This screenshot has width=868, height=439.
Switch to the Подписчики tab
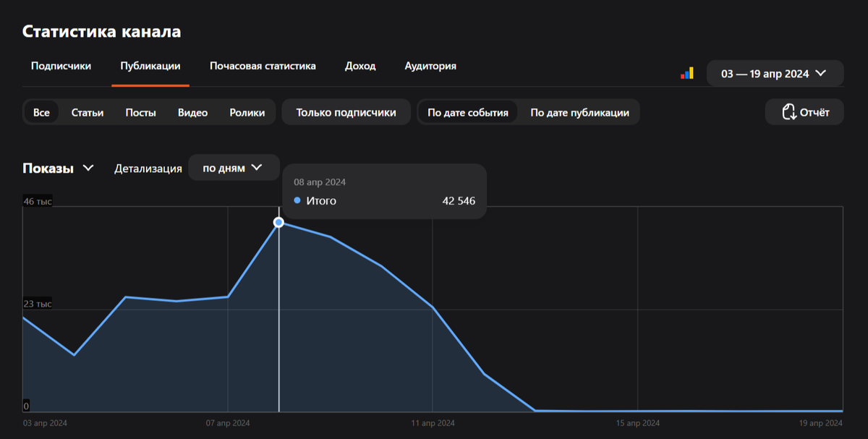point(61,66)
